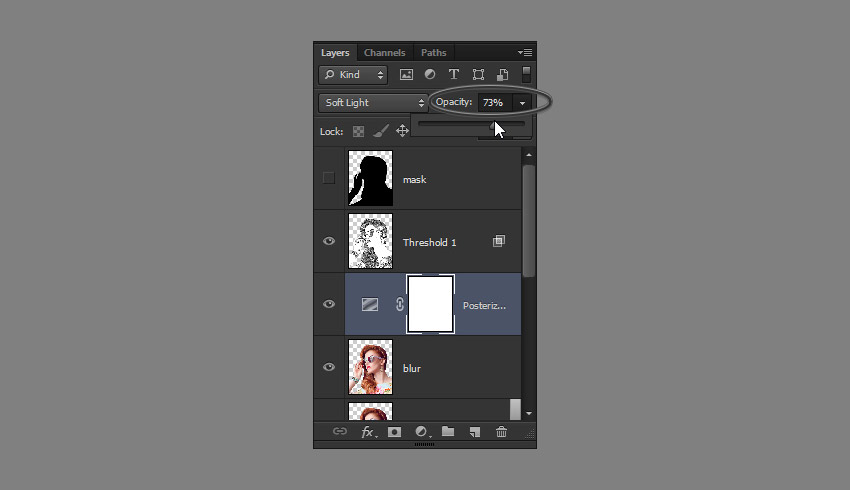Image resolution: width=850 pixels, height=490 pixels.
Task: Filter by adjustment layers icon
Action: click(x=430, y=74)
